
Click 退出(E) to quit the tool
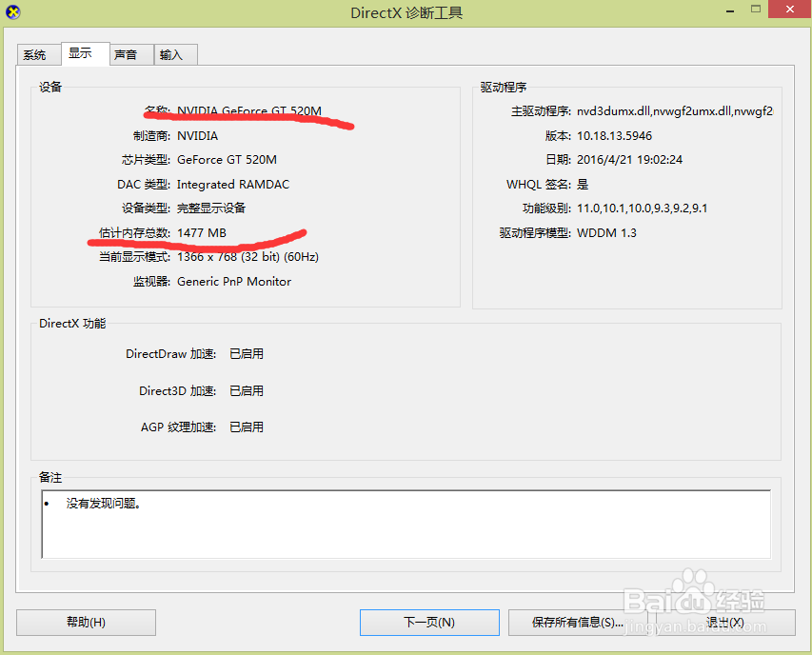[x=724, y=622]
